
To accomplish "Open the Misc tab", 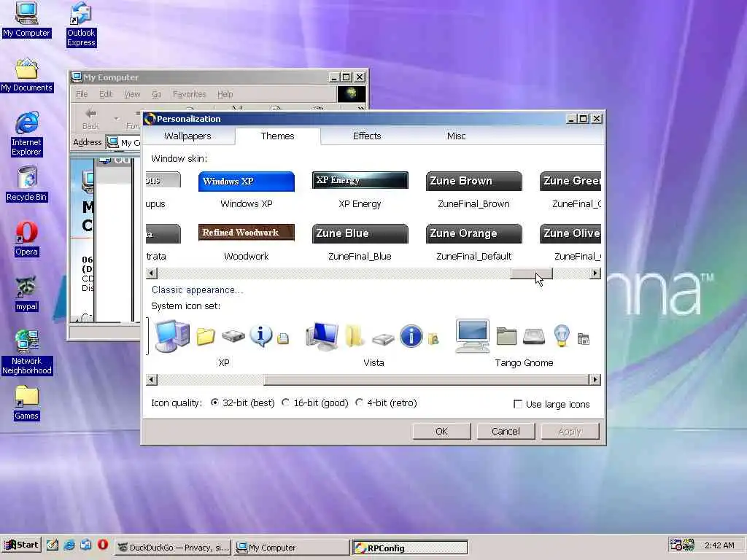I will click(x=456, y=136).
